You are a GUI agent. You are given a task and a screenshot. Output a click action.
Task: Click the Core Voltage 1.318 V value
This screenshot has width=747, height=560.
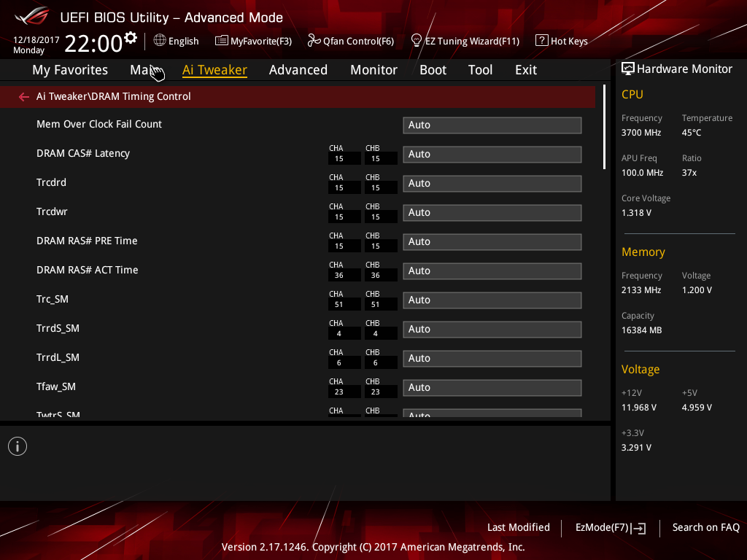point(636,213)
